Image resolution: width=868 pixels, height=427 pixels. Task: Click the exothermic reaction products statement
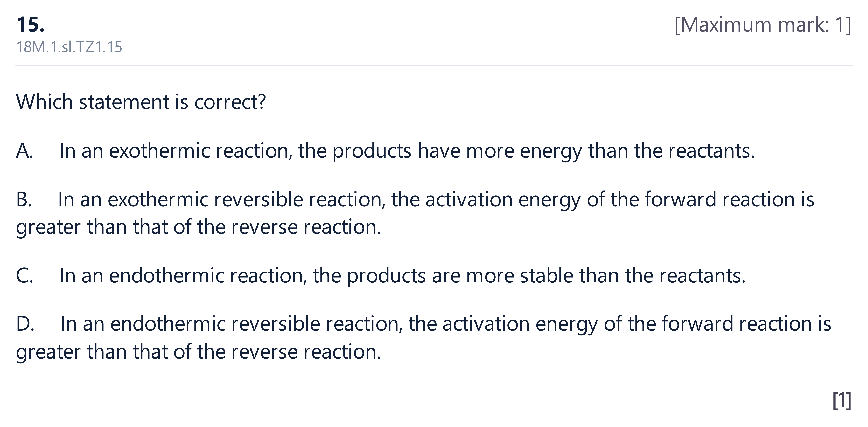407,151
